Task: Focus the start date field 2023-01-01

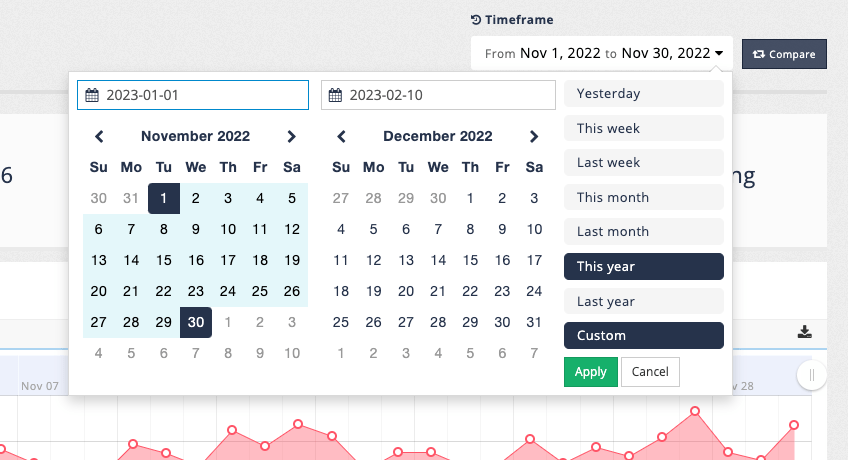Action: [193, 95]
